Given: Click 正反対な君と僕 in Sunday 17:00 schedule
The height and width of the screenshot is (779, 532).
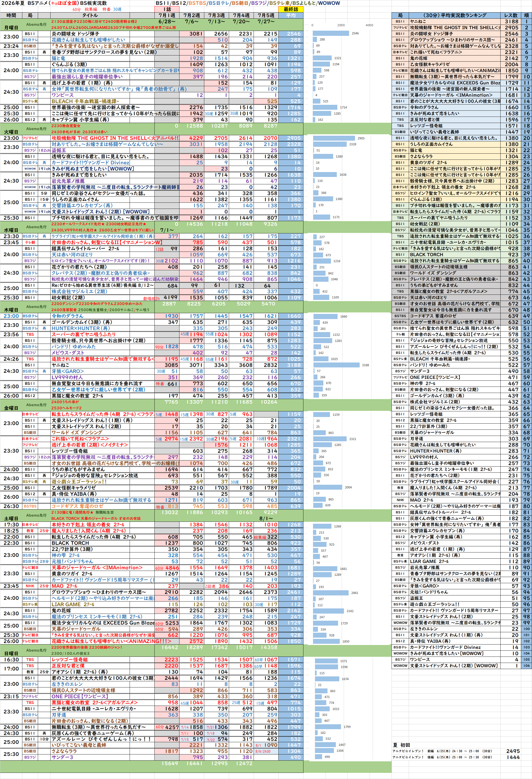Looking at the screenshot, I should pyautogui.click(x=68, y=666).
